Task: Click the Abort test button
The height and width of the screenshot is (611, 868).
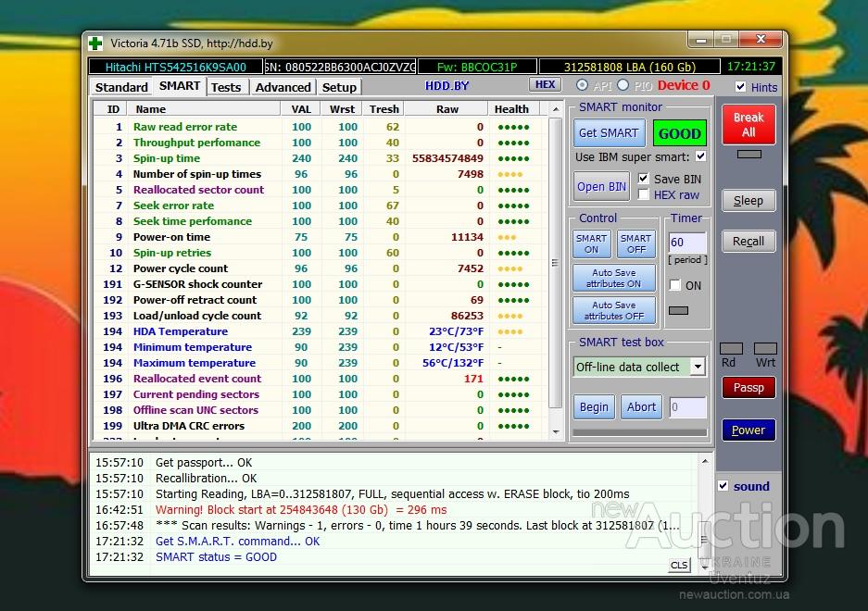Action: pos(642,407)
